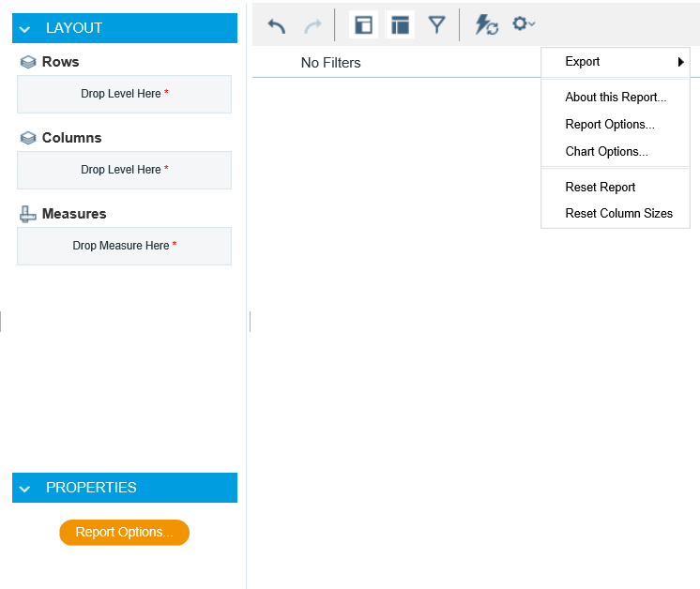Click the Filters funnel icon
The width and height of the screenshot is (700, 589).
[x=436, y=25]
